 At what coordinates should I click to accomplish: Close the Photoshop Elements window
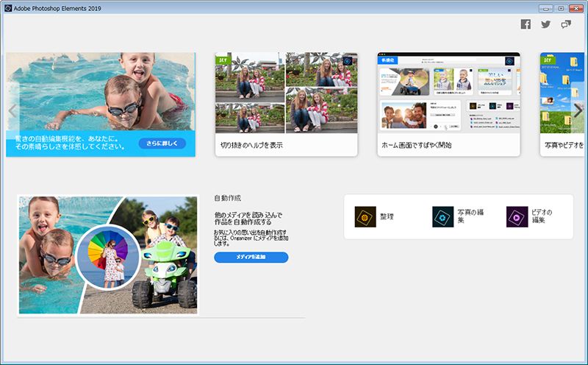point(576,8)
